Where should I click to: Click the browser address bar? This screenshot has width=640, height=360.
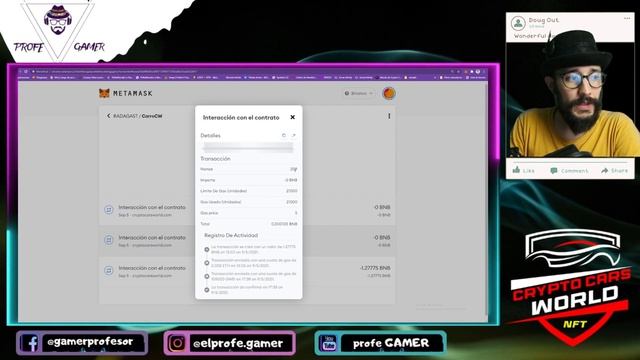pos(241,71)
